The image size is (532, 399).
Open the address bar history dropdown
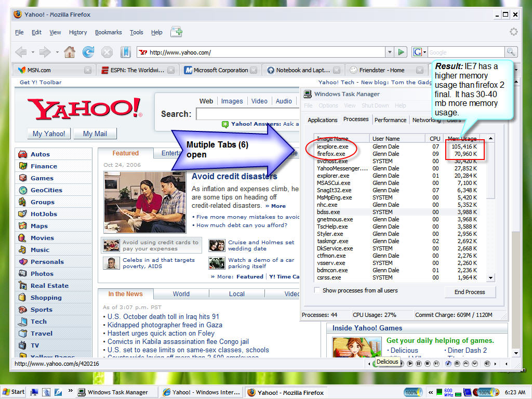(390, 52)
